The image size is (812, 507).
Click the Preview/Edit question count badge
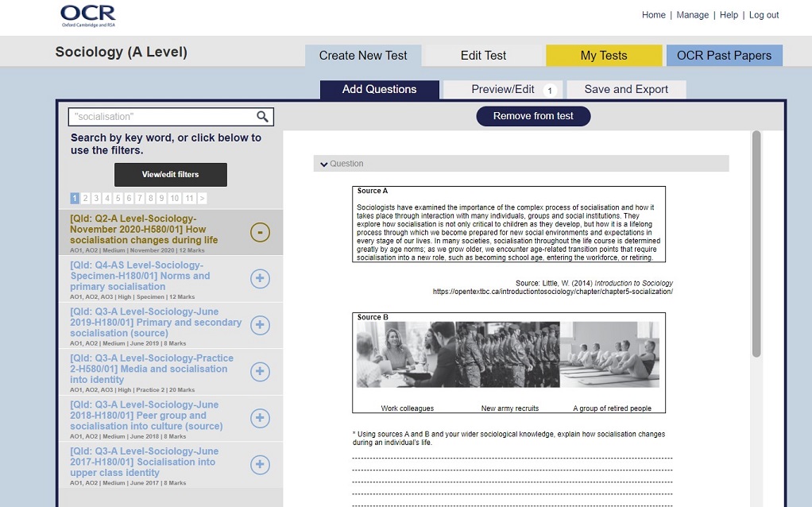coord(550,91)
